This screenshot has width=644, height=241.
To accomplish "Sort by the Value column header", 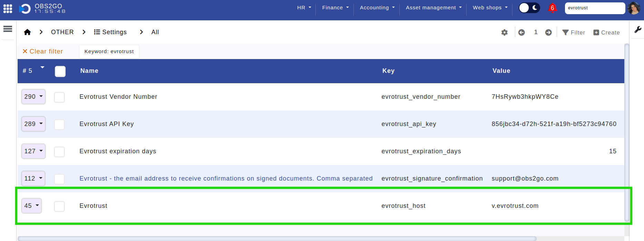I will (x=501, y=71).
